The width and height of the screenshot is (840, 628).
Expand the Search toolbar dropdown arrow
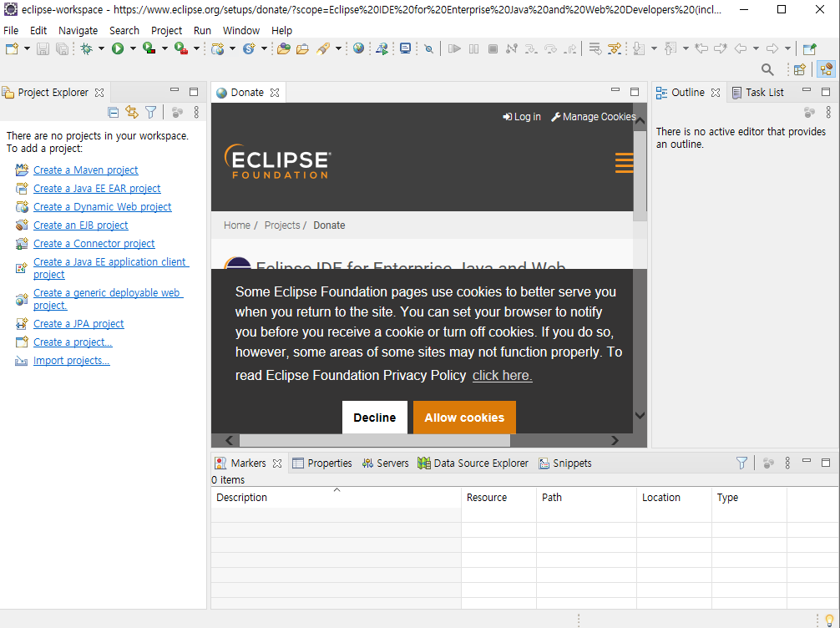tap(338, 48)
